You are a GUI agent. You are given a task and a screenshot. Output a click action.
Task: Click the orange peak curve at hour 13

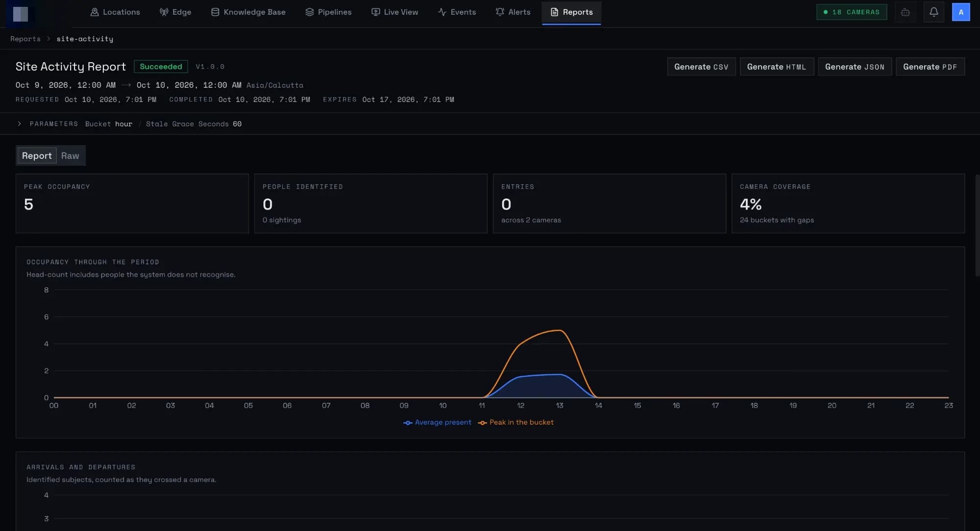pos(560,330)
